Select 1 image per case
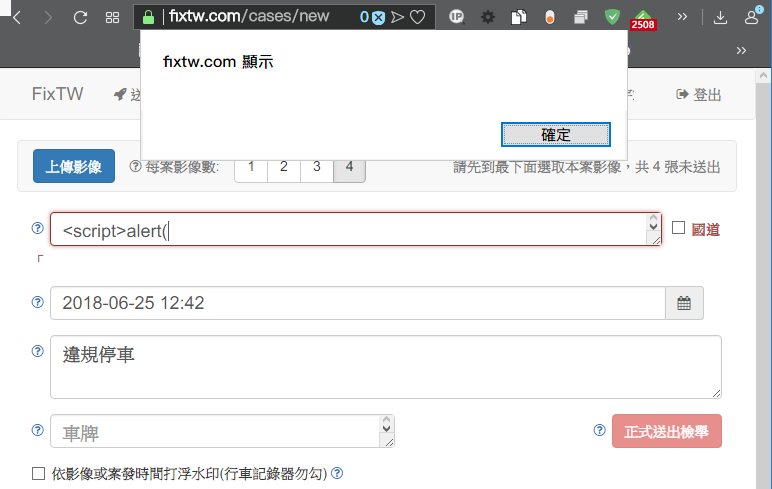 pyautogui.click(x=251, y=167)
